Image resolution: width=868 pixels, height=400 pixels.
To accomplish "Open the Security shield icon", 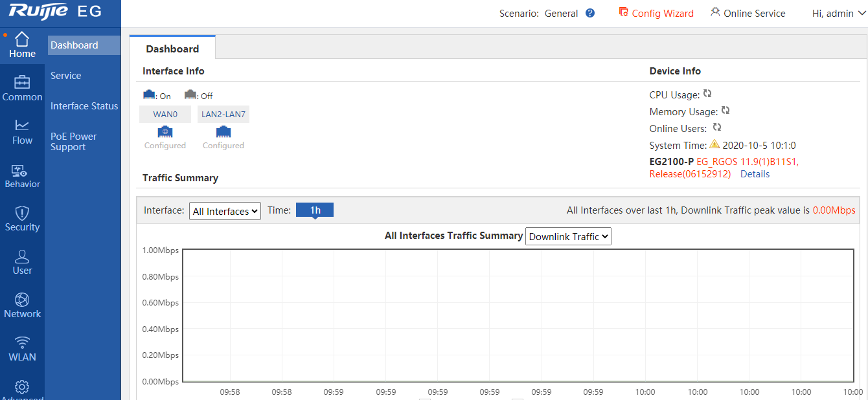I will (22, 213).
